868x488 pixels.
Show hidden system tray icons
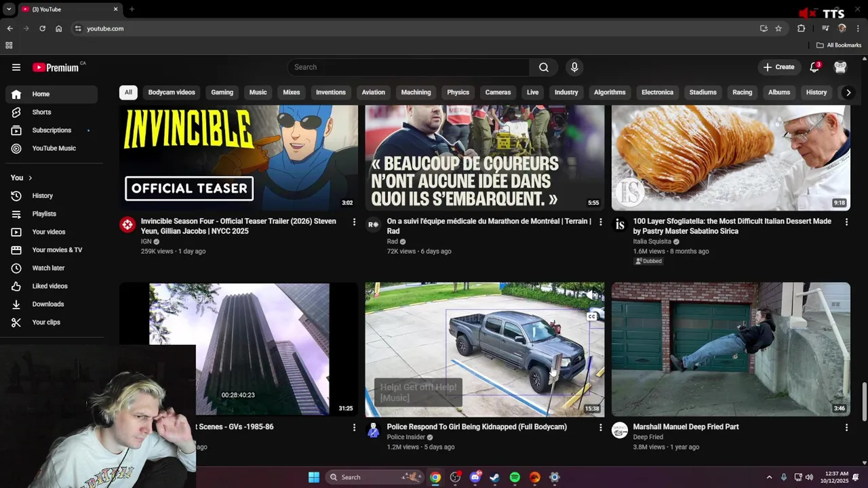769,477
